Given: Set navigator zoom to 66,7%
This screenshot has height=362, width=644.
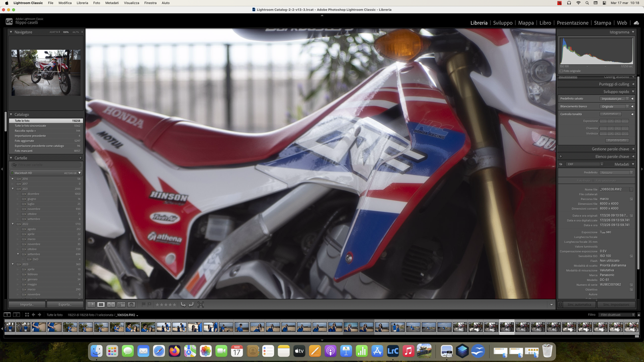Looking at the screenshot, I should coord(76,32).
